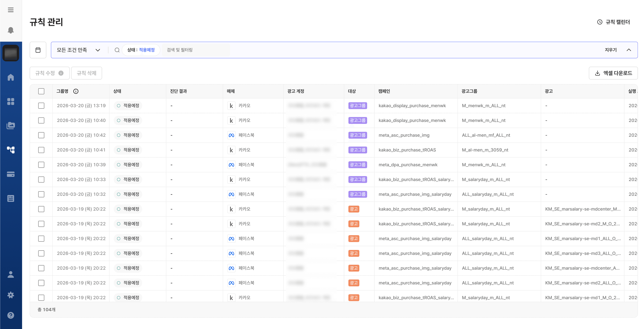Viewport: 644px width, 329px height.
Task: Click the help question mark icon
Action: point(11,315)
